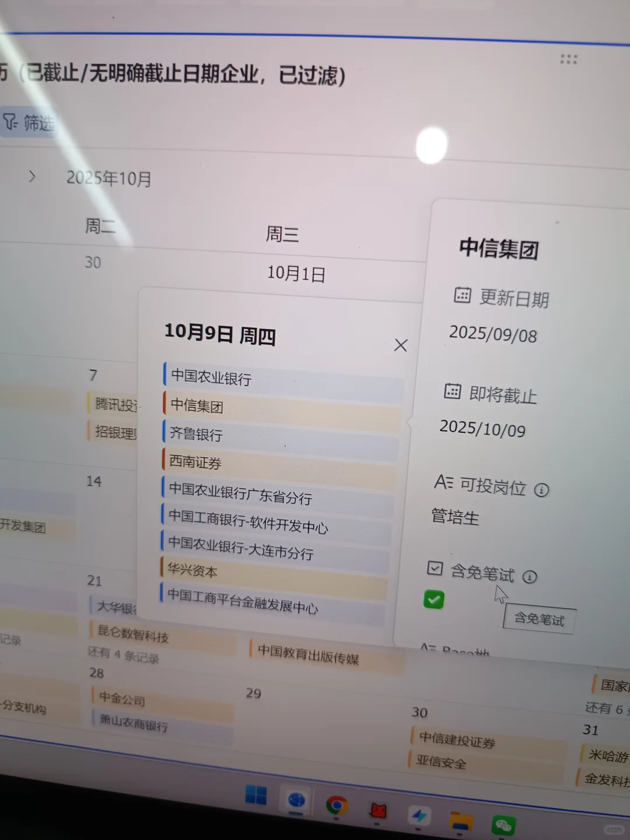This screenshot has width=630, height=840.
Task: Open the 中国教育出版传媒 entry
Action: [x=327, y=656]
